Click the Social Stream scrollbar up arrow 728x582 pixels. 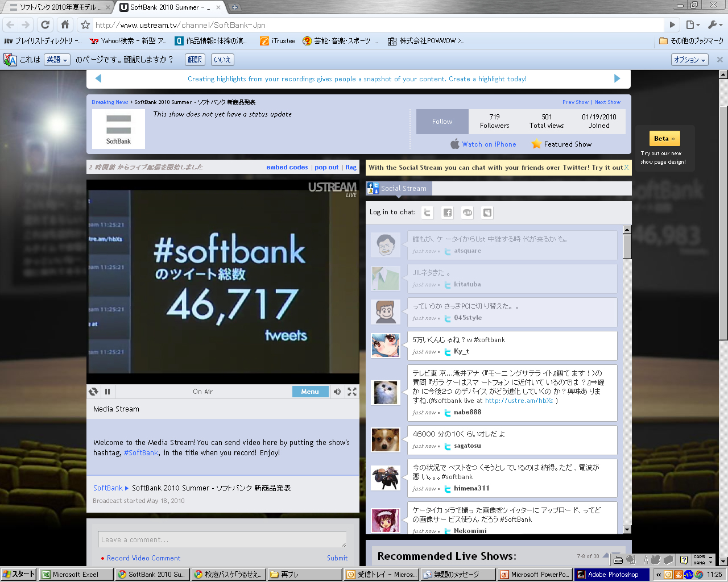click(x=627, y=230)
